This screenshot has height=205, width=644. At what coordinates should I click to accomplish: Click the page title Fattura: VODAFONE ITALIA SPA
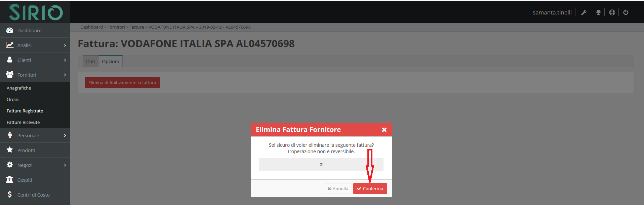click(186, 43)
